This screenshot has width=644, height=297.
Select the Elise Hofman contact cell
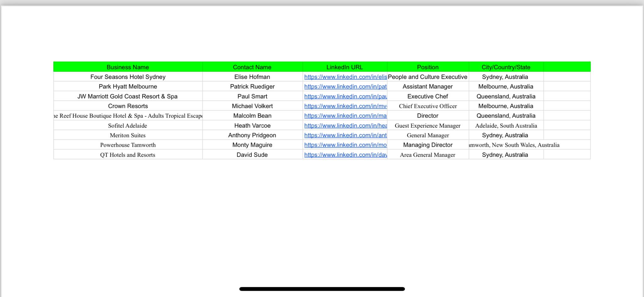253,77
